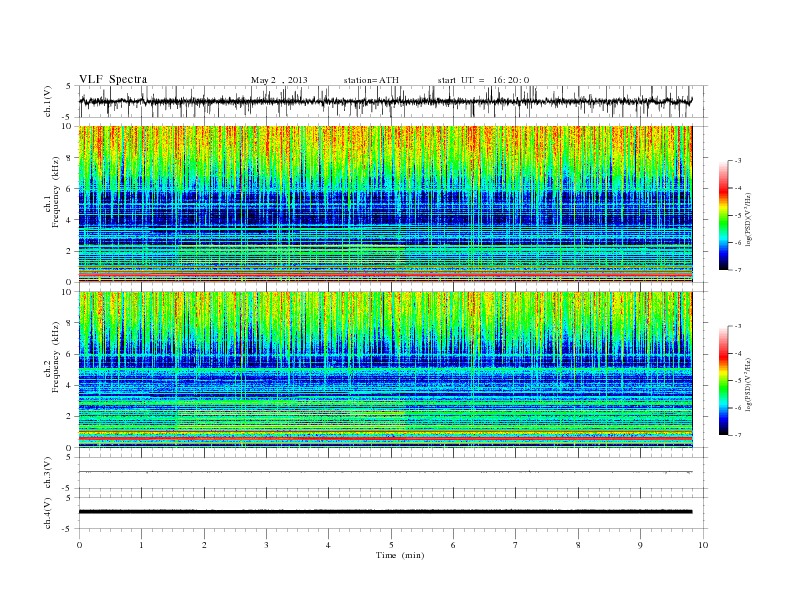
Task: Click the "6" minute tick label
Action: point(453,545)
